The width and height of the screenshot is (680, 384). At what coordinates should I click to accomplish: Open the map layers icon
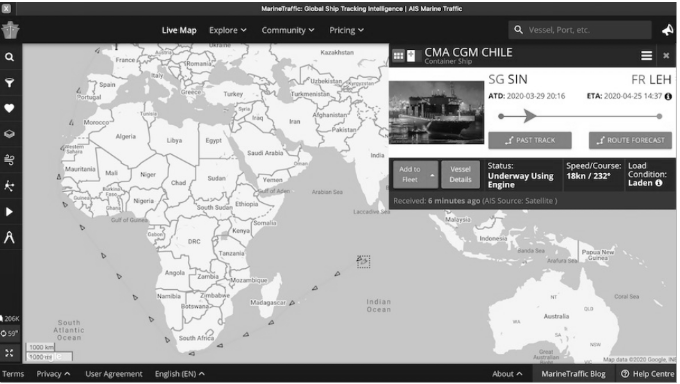click(x=9, y=134)
